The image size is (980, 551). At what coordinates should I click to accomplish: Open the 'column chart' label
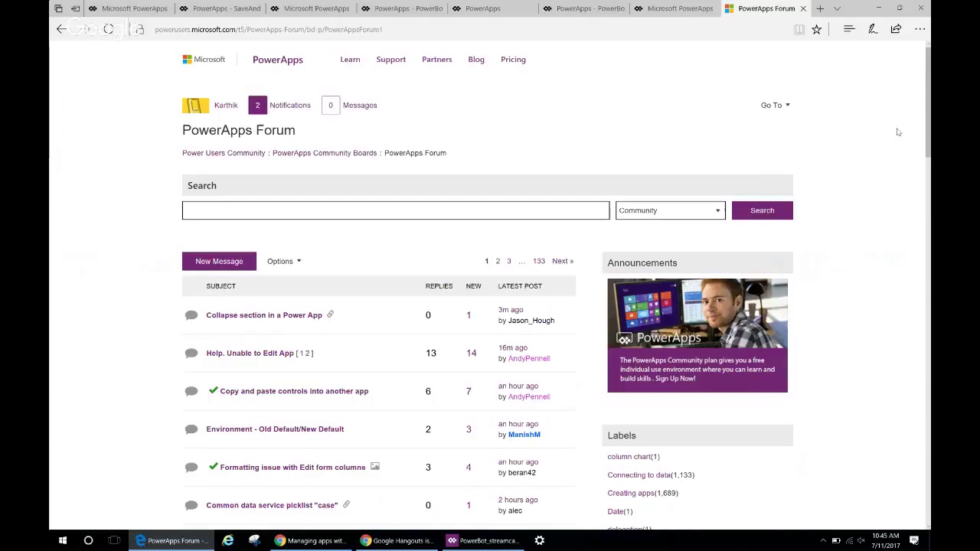coord(629,456)
